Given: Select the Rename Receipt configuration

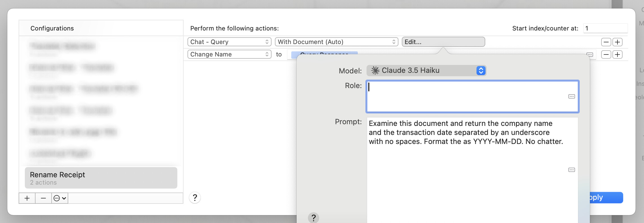Looking at the screenshot, I should coord(101,178).
